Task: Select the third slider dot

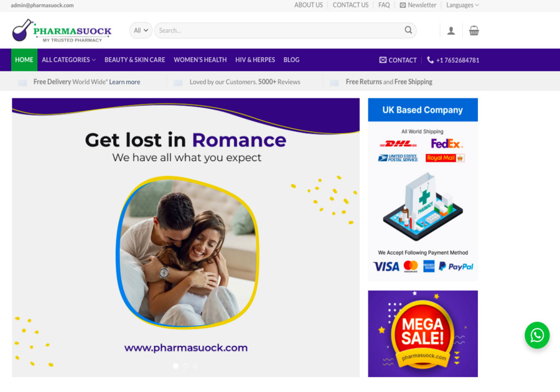Action: (x=195, y=366)
